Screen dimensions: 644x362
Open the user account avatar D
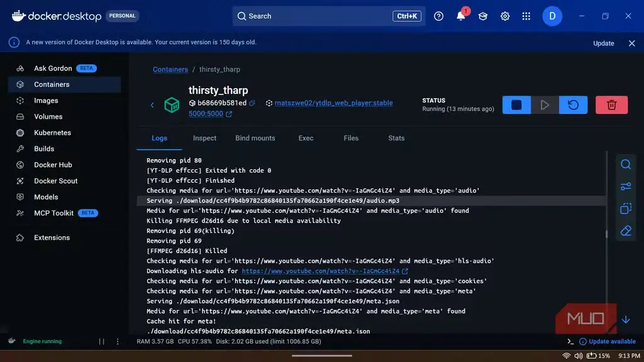click(x=552, y=16)
